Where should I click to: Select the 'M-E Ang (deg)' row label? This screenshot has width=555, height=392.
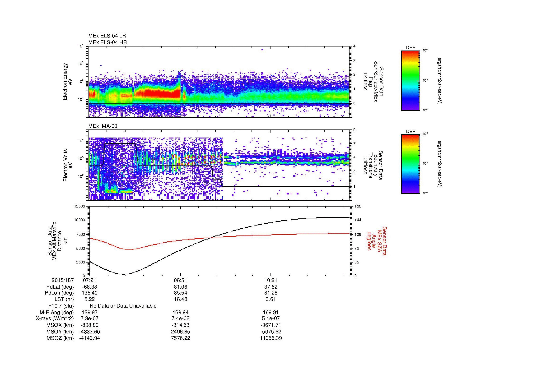pos(57,312)
